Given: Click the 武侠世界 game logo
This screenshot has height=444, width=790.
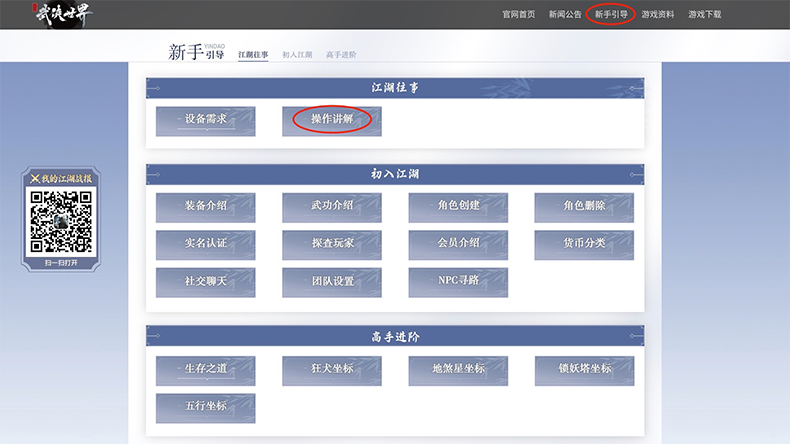Looking at the screenshot, I should [x=61, y=15].
